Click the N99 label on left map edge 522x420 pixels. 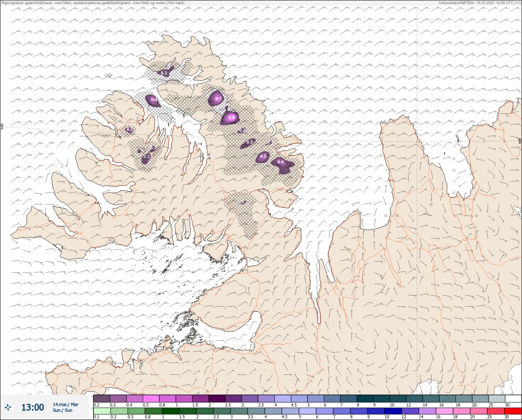(x=2, y=127)
